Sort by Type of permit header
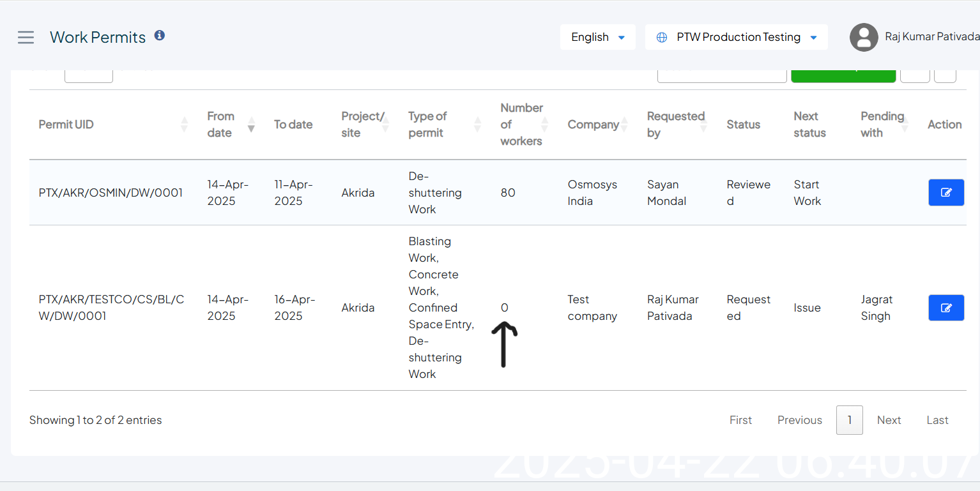 click(427, 125)
